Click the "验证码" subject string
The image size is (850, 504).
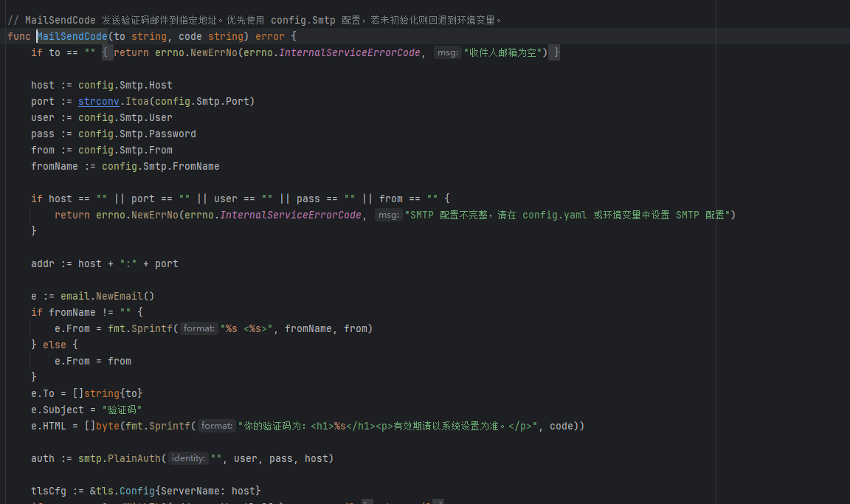tap(122, 410)
